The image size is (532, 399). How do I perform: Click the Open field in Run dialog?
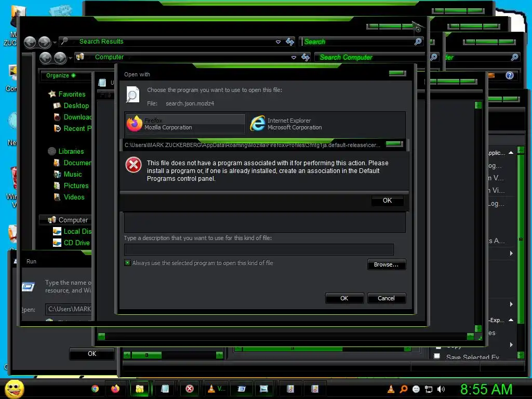[69, 309]
